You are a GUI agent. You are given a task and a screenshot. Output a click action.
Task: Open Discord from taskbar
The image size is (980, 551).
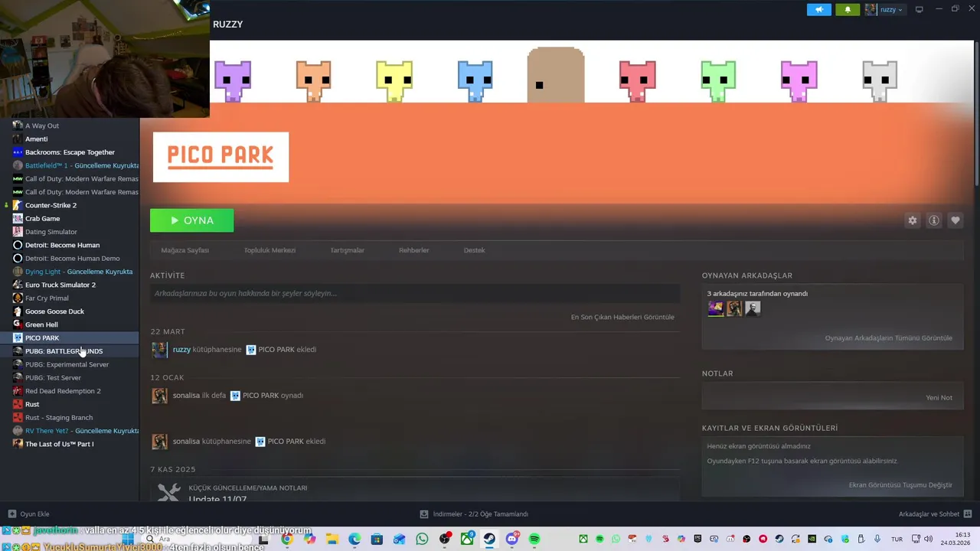click(x=512, y=539)
